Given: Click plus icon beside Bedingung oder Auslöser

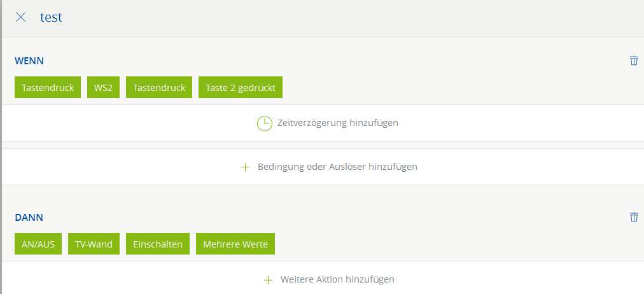Looking at the screenshot, I should click(x=246, y=167).
